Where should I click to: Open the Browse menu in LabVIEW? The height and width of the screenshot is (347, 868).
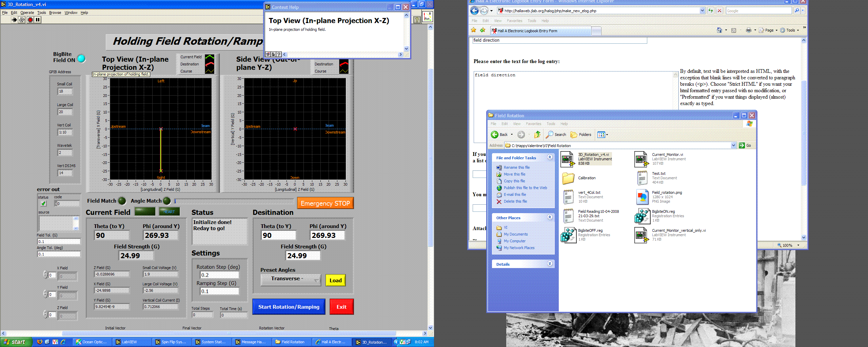[x=55, y=13]
